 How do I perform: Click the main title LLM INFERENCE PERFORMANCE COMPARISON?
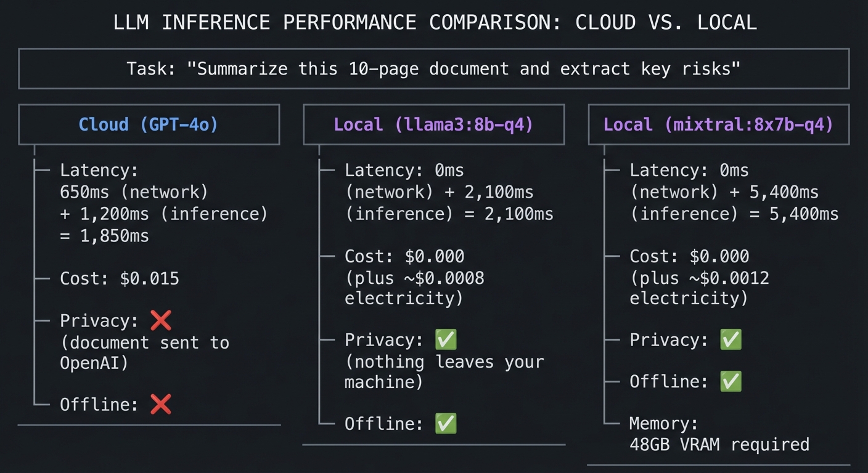(x=434, y=22)
